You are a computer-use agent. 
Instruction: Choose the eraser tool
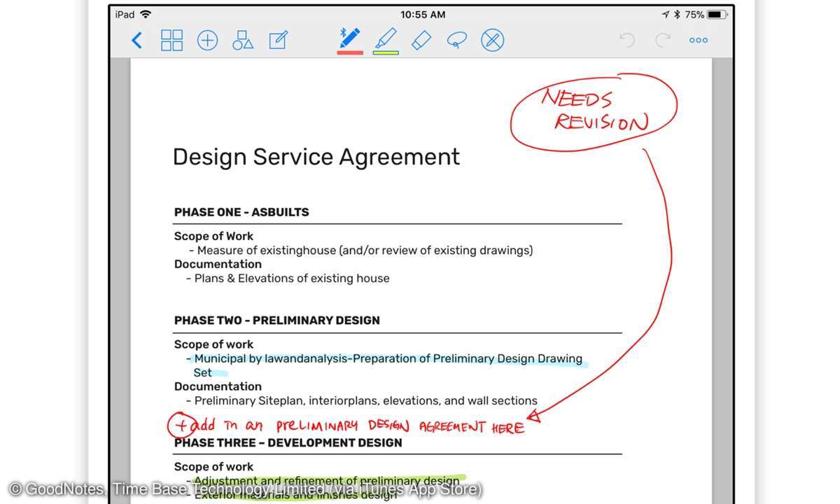421,40
